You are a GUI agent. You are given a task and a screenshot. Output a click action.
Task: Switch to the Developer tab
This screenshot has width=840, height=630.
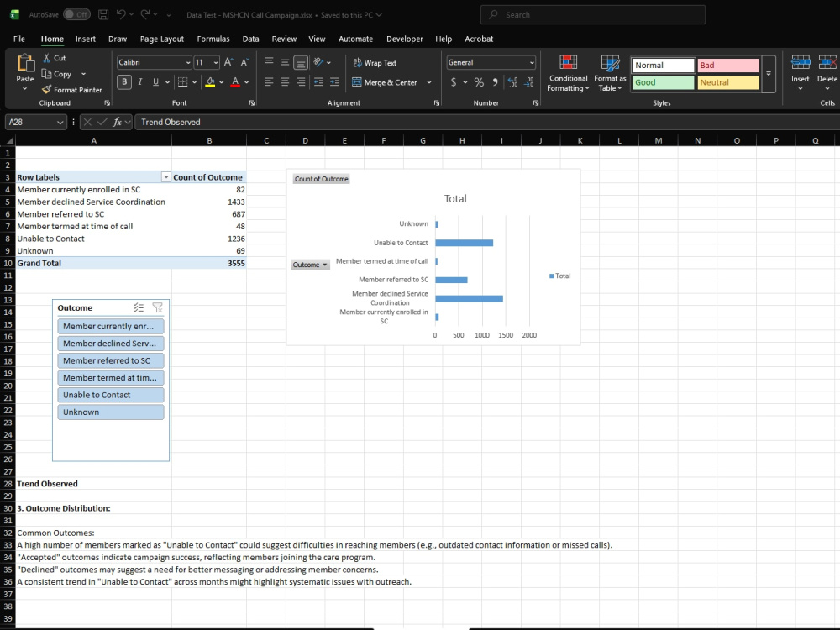pyautogui.click(x=405, y=39)
